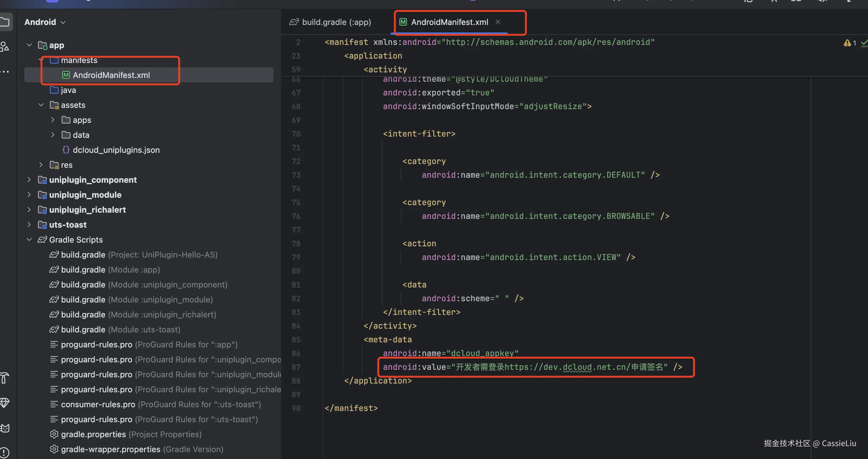Image resolution: width=868 pixels, height=459 pixels.
Task: Collapse the Gradle Scripts section
Action: (29, 239)
